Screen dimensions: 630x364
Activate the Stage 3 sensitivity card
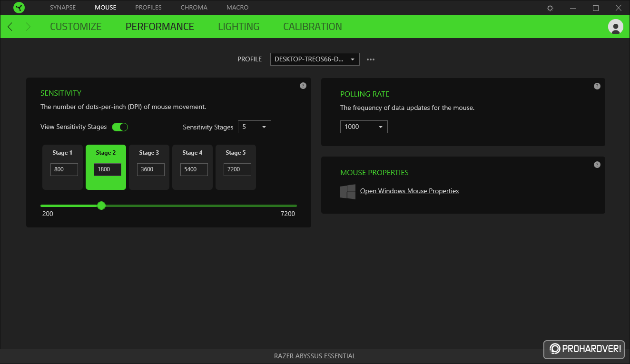tap(149, 167)
